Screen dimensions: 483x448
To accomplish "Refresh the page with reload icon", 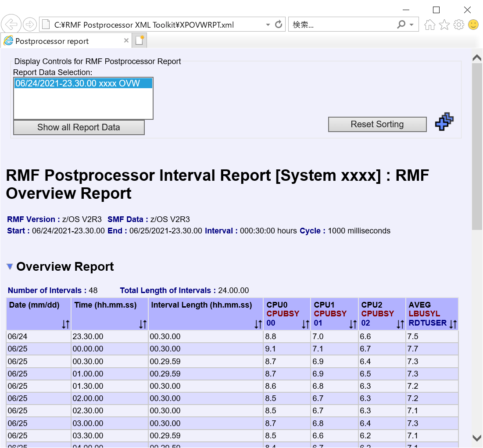I will pyautogui.click(x=279, y=24).
